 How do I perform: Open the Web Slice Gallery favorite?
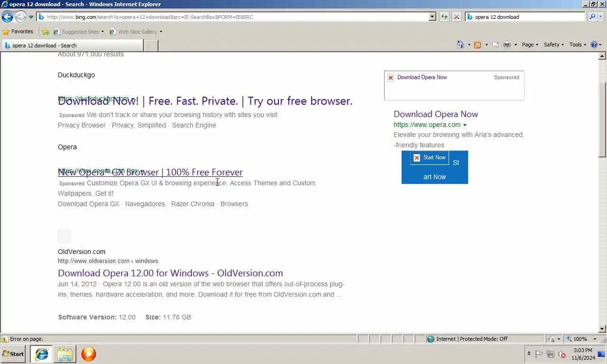tap(136, 32)
